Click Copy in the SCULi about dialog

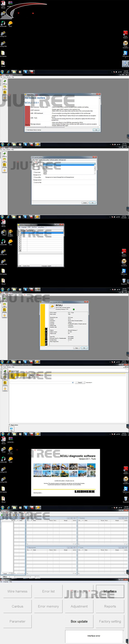tap(76, 348)
